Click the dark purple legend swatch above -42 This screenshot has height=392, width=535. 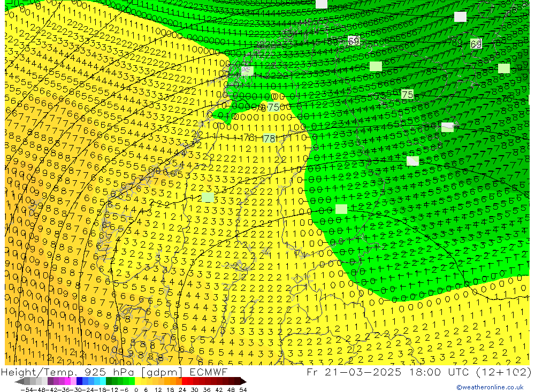click(50, 381)
